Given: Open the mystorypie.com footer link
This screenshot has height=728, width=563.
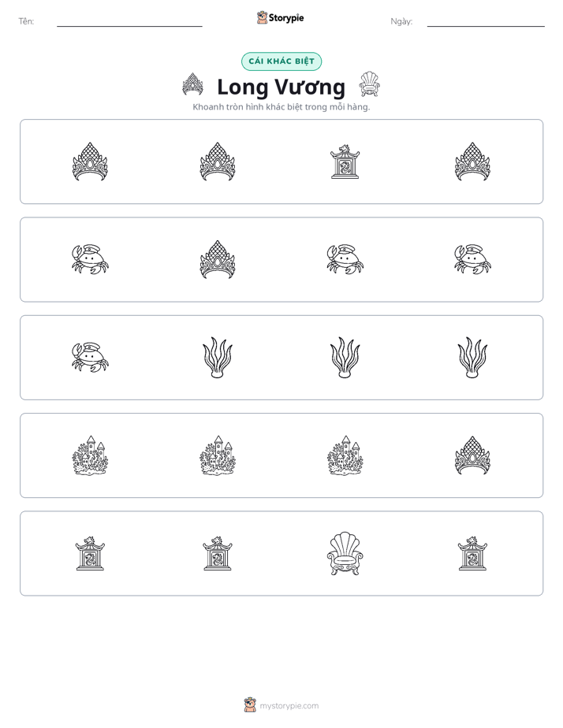Looking at the screenshot, I should point(289,706).
